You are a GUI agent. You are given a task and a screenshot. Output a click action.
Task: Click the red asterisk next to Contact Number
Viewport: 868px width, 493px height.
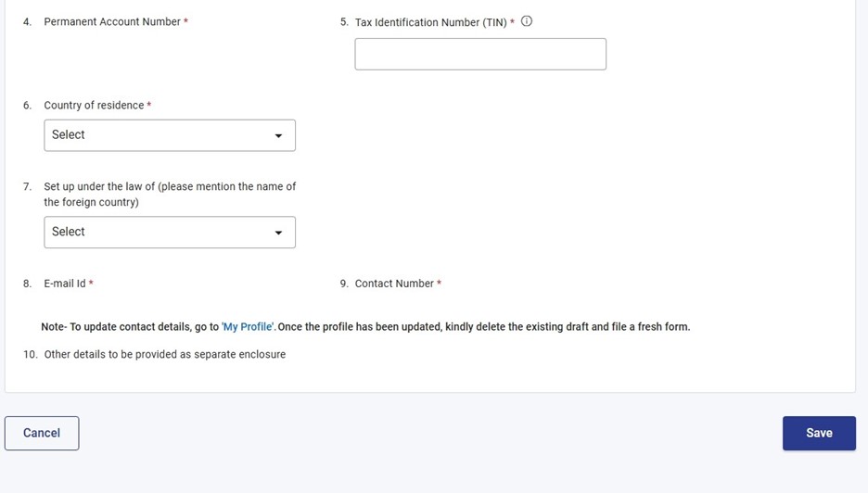(439, 284)
